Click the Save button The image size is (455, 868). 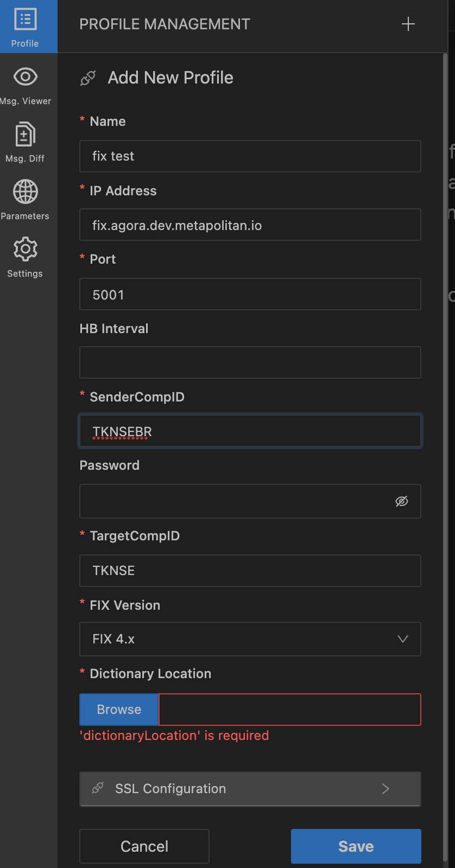[356, 846]
